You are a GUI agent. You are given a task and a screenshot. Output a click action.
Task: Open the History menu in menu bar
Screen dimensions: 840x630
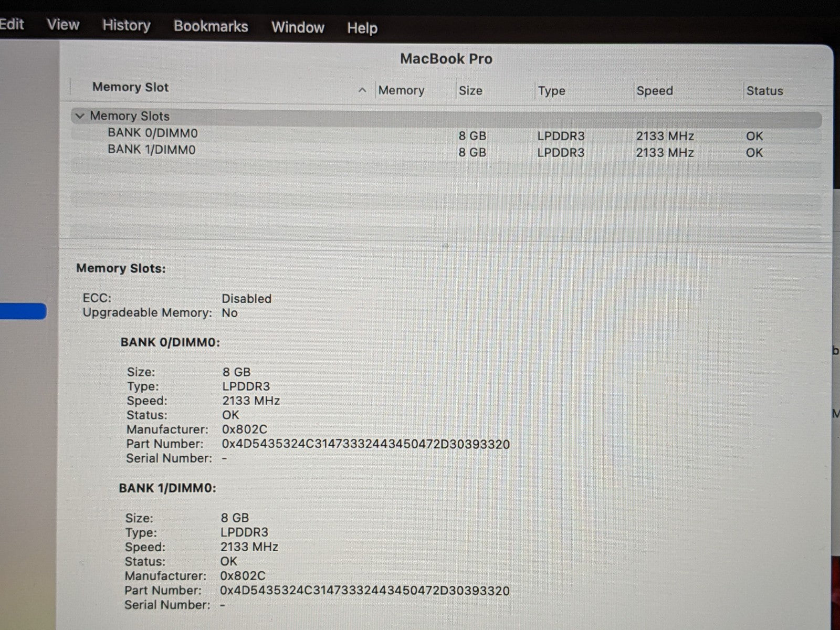point(126,25)
